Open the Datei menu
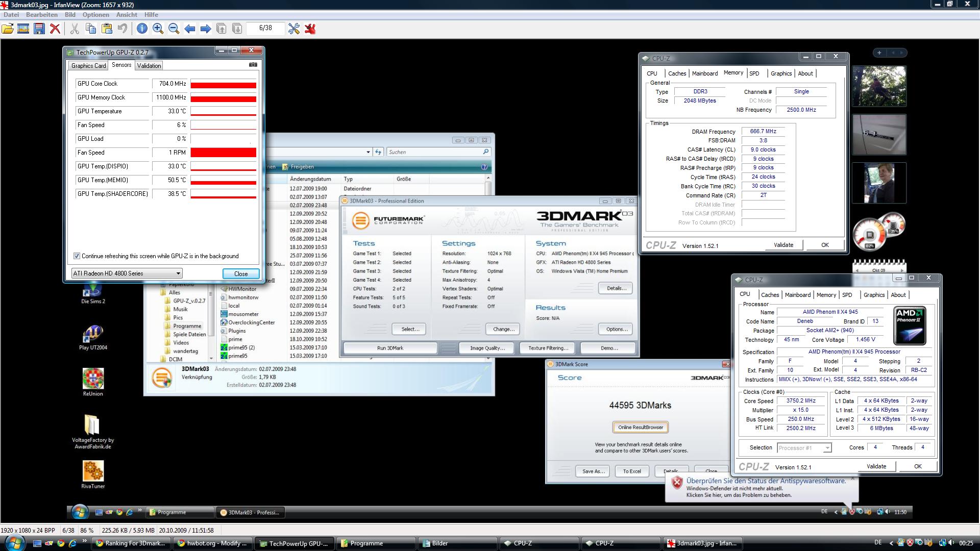Screen dimensions: 980x551 pos(11,15)
